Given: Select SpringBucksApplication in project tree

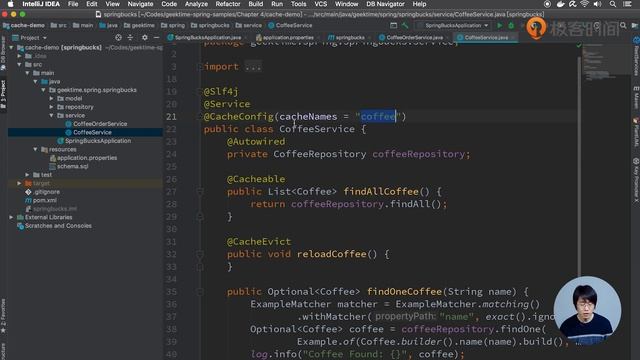Looking at the screenshot, I should [98, 141].
